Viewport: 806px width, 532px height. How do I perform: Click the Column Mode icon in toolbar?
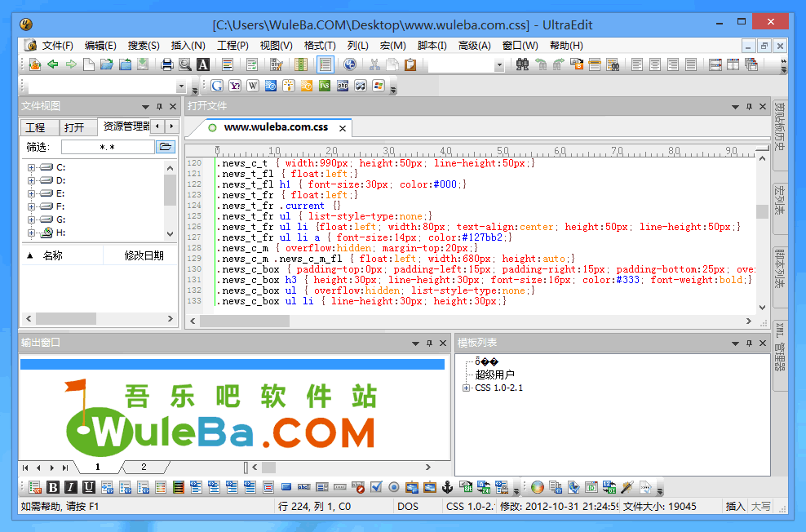[301, 64]
